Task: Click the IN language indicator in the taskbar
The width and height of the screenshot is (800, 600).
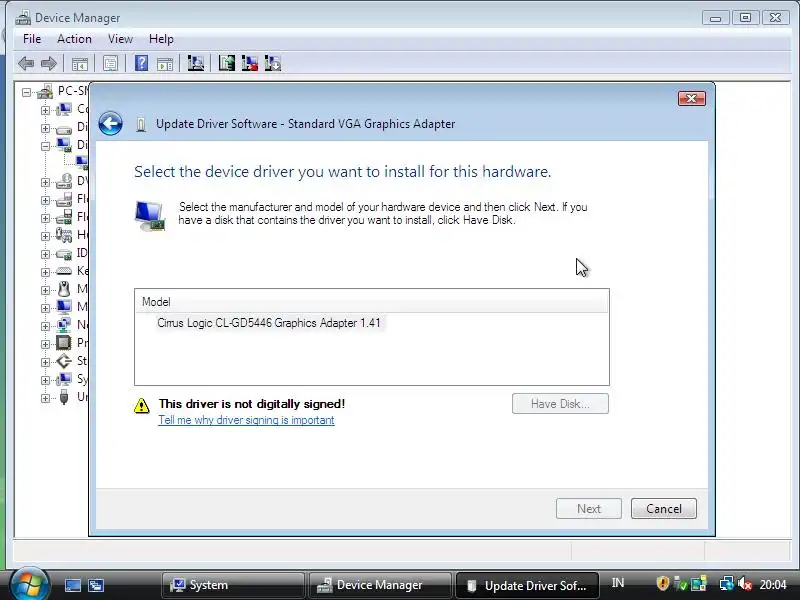Action: pos(618,583)
